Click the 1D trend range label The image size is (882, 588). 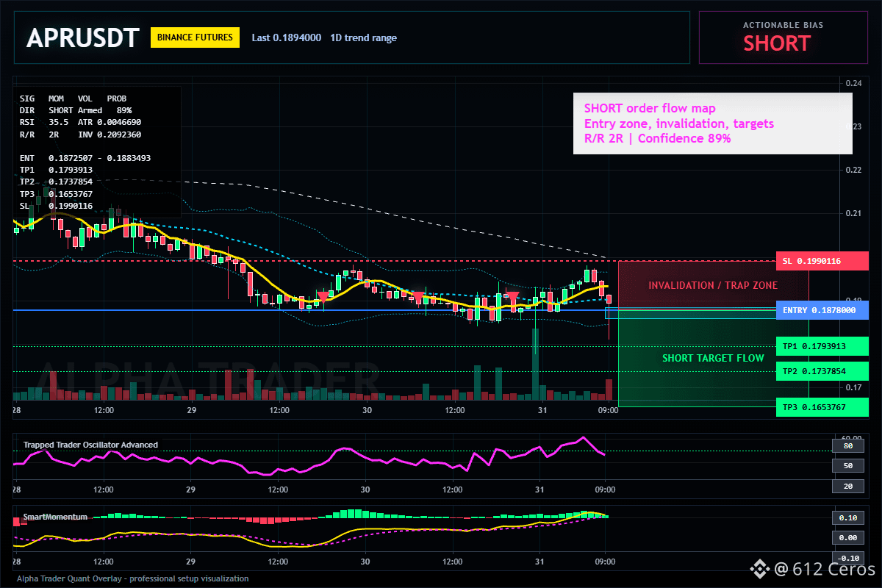point(363,37)
